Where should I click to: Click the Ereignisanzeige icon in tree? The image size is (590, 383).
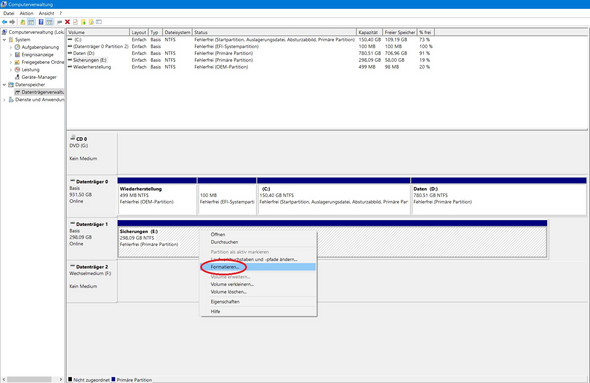tap(17, 55)
